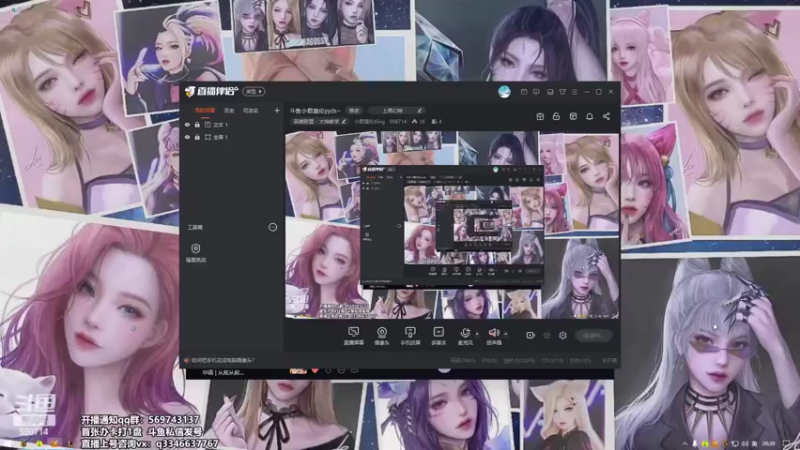Click the start streaming button

click(x=593, y=335)
